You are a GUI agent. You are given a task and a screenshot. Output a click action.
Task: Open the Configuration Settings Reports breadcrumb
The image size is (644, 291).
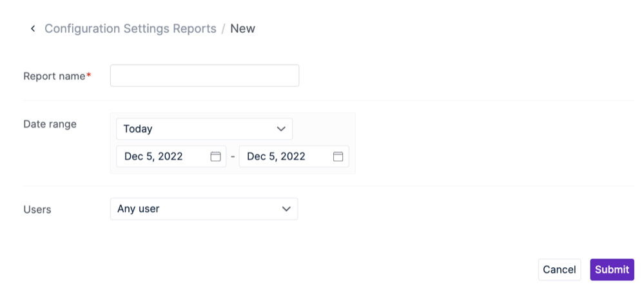point(130,29)
